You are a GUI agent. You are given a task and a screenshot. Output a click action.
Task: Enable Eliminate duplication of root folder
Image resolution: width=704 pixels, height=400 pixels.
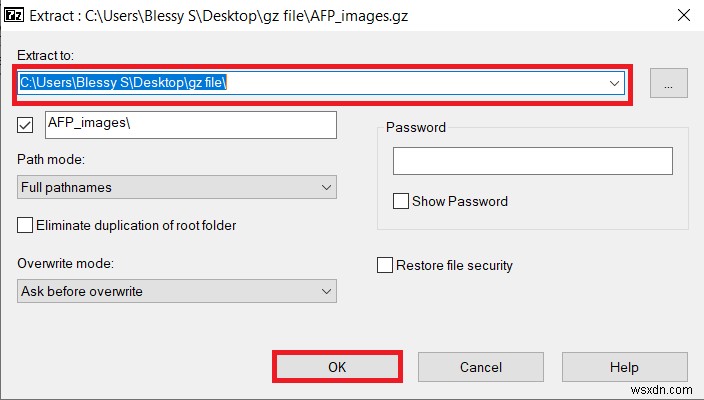[25, 225]
